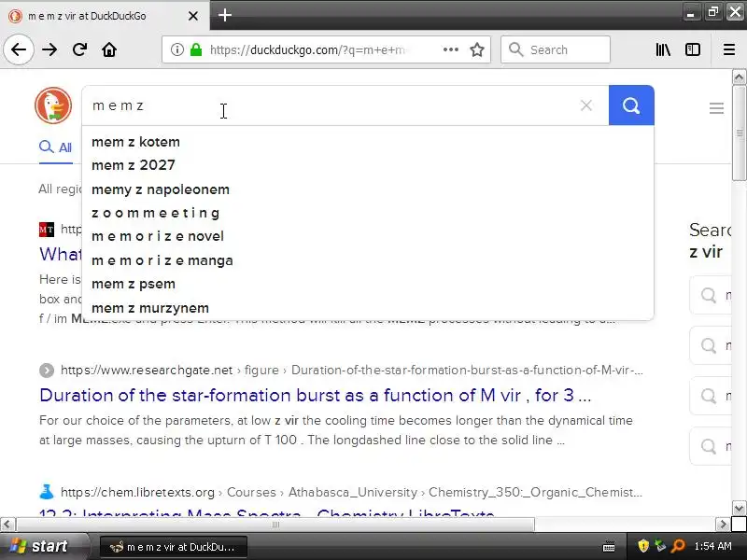Click scrollbar up arrow at top right
Screen dimensions: 747x560
coord(739,77)
